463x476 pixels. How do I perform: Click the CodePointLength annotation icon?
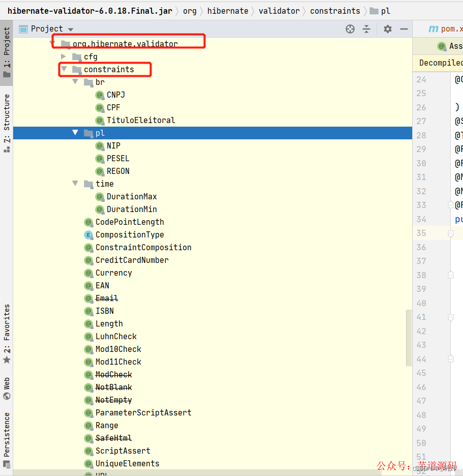88,222
